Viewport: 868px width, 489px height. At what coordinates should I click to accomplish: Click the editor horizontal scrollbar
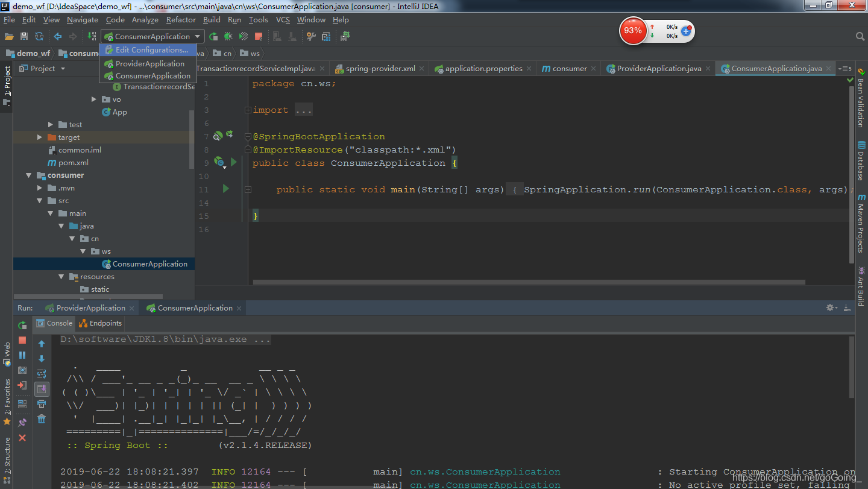tap(529, 282)
